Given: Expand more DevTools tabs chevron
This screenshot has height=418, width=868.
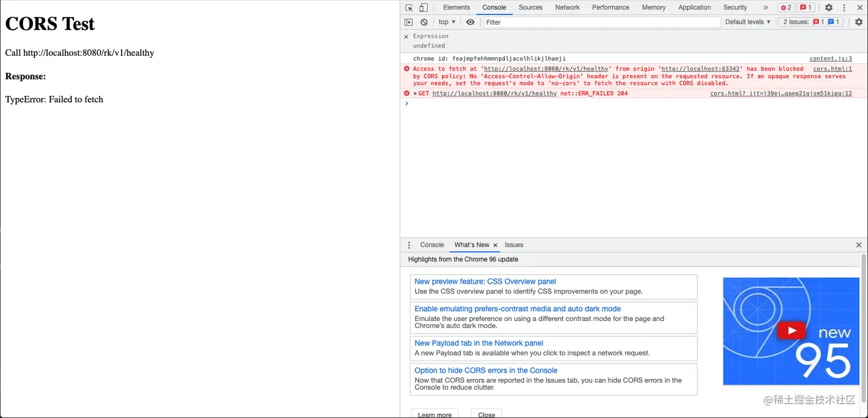Looking at the screenshot, I should click(x=765, y=7).
